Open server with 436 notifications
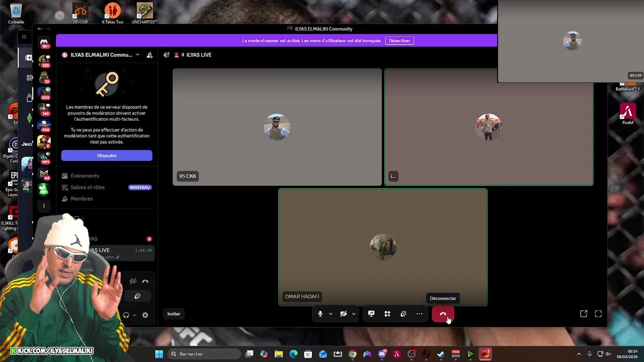The width and height of the screenshot is (644, 362). click(x=44, y=125)
